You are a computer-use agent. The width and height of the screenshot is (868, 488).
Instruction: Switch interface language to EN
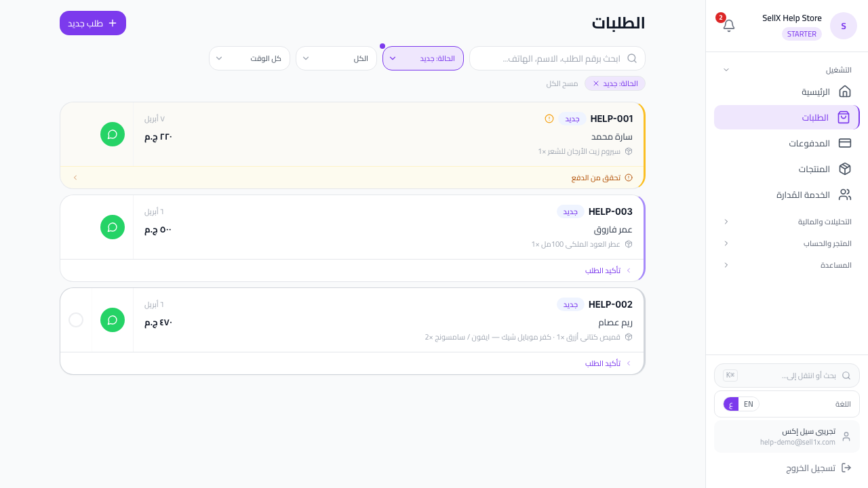click(x=749, y=404)
